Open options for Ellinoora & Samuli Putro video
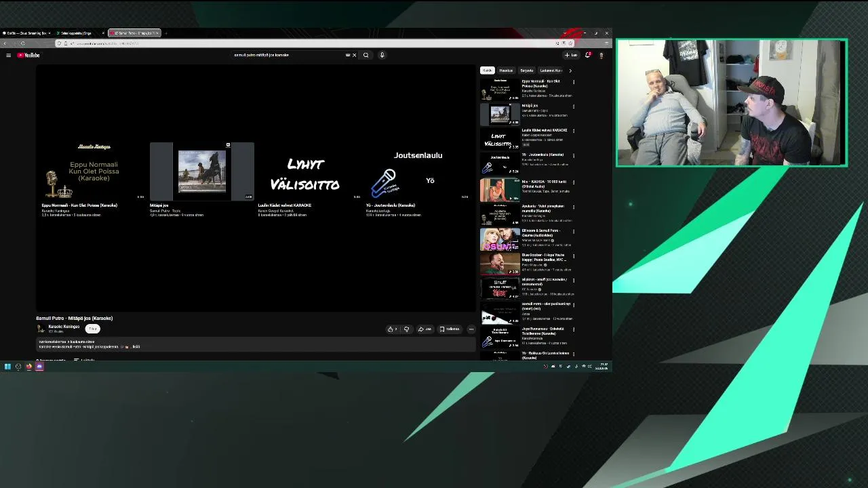Viewport: 868px width, 488px height. pos(574,231)
